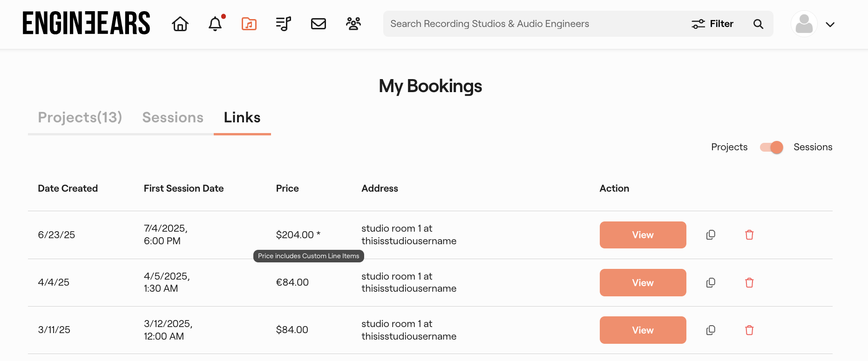This screenshot has width=868, height=361.
Task: Go to the Home icon
Action: (x=180, y=24)
